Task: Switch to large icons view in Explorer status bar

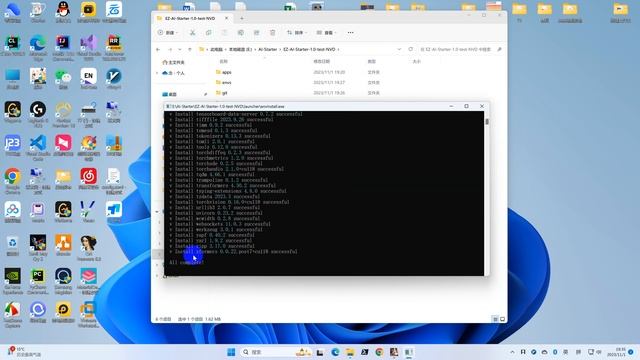Action: (502, 319)
